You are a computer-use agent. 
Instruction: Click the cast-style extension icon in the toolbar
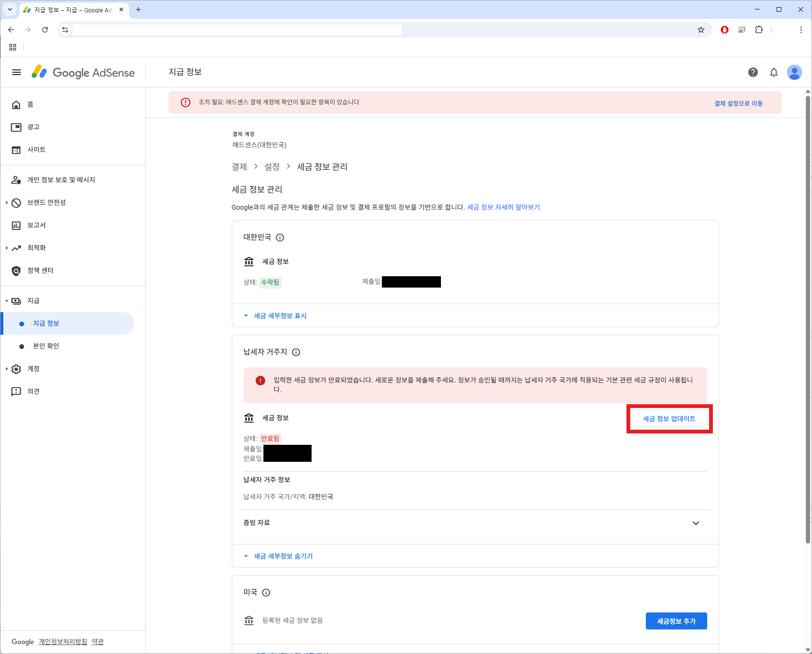coord(742,30)
